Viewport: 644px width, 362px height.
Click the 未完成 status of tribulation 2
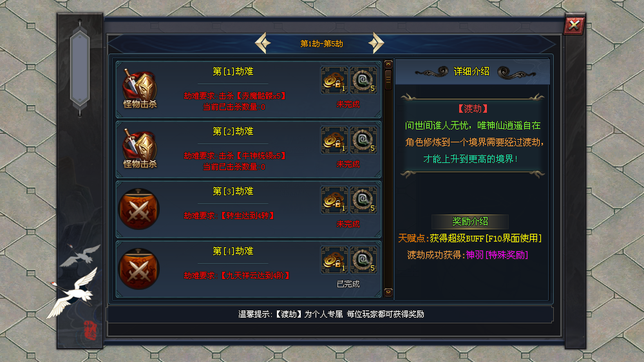pyautogui.click(x=348, y=164)
